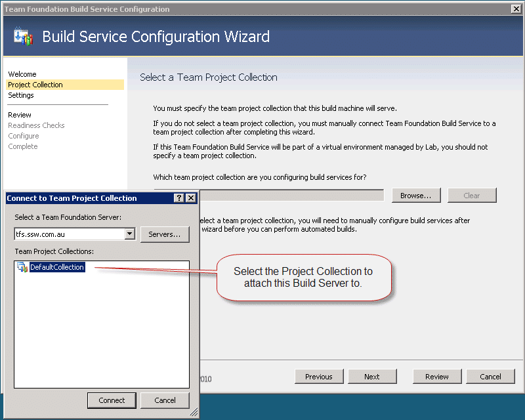This screenshot has width=525, height=420.
Task: Expand the Team Foundation Server dropdown arrow
Action: coord(130,234)
